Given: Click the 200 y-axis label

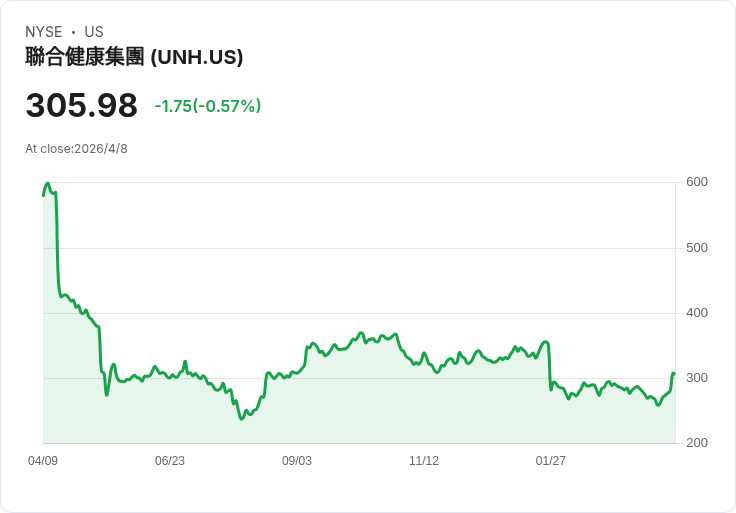Looking at the screenshot, I should [x=697, y=443].
